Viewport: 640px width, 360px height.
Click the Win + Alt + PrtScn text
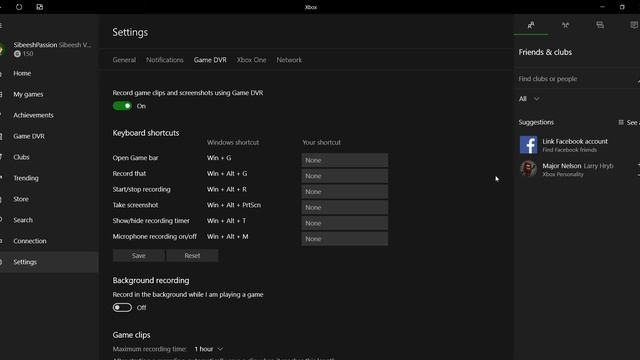(233, 205)
